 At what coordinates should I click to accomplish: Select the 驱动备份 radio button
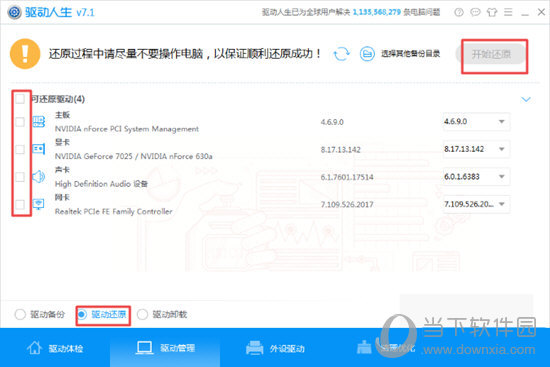(x=20, y=314)
